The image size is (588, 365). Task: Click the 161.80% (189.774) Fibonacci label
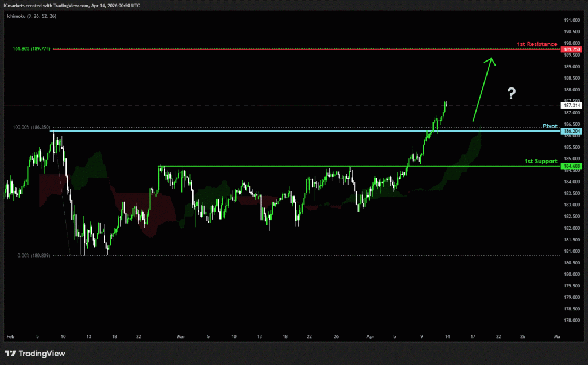[x=31, y=49]
